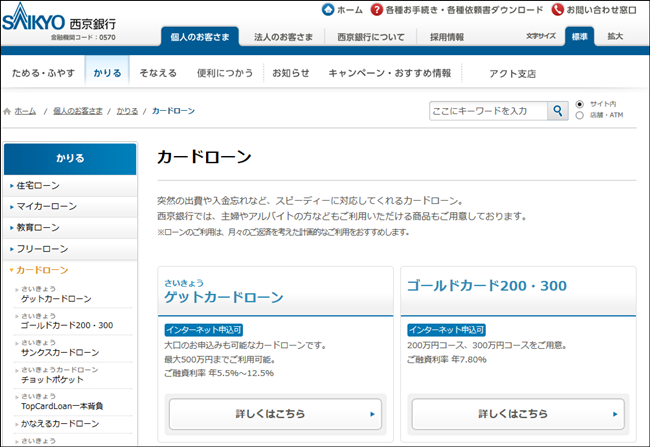Click the カードローン page heading
Screen dimensions: 650x447
click(204, 157)
